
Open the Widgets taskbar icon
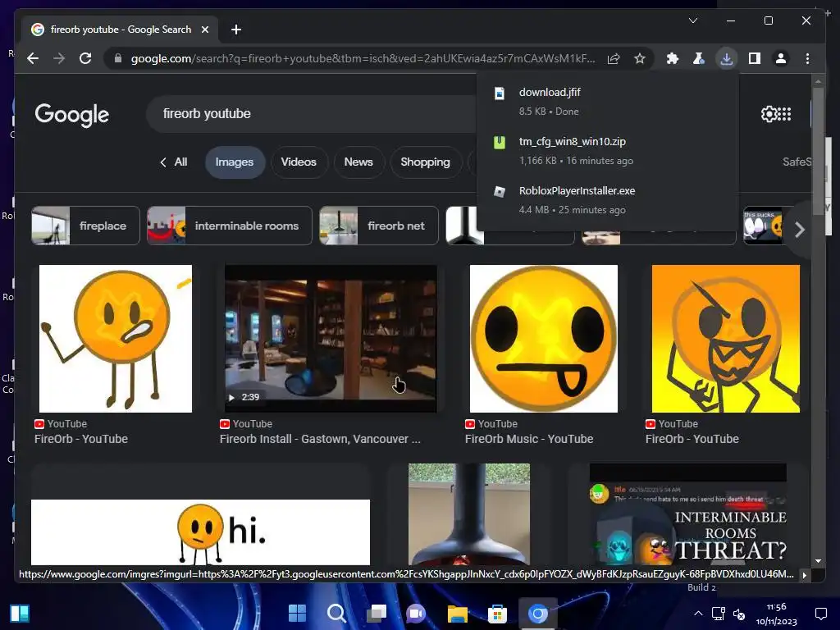point(20,613)
